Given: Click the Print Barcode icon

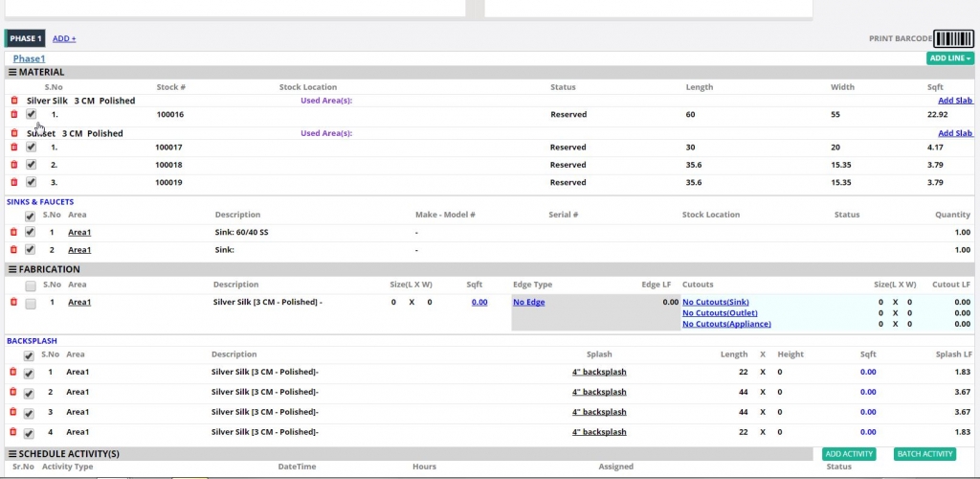Looking at the screenshot, I should (x=953, y=38).
